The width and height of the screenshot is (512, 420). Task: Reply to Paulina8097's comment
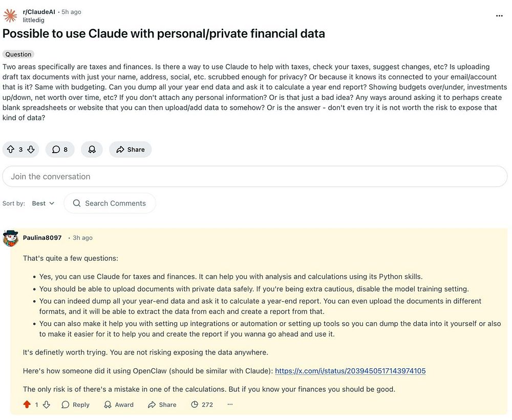tap(75, 405)
